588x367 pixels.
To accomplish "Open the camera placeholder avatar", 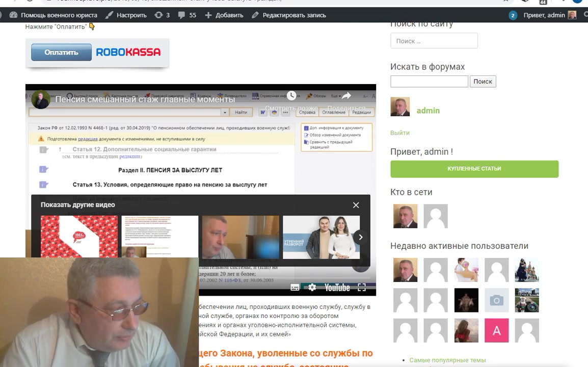I will [496, 300].
